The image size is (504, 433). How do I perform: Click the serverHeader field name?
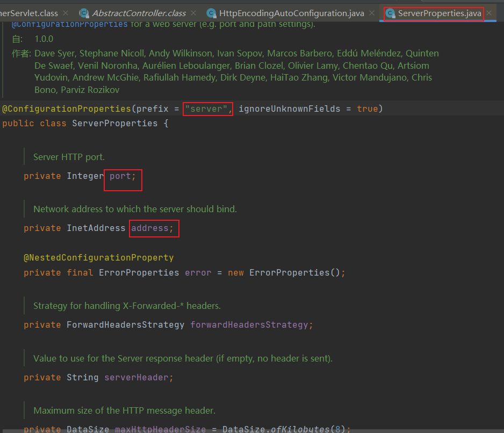[136, 377]
